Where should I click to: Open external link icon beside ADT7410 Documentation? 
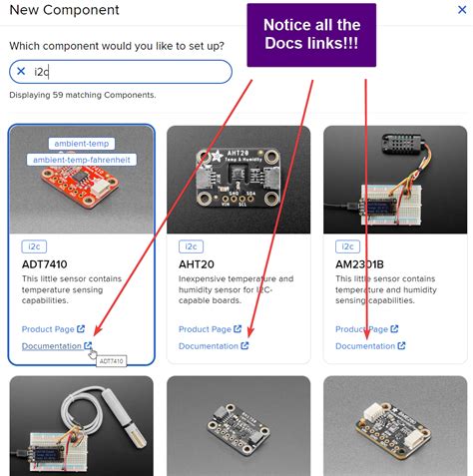coord(88,346)
